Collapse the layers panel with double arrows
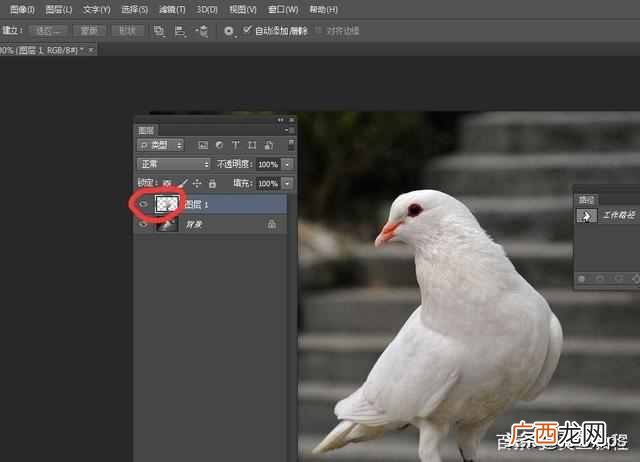This screenshot has height=462, width=640. point(280,120)
